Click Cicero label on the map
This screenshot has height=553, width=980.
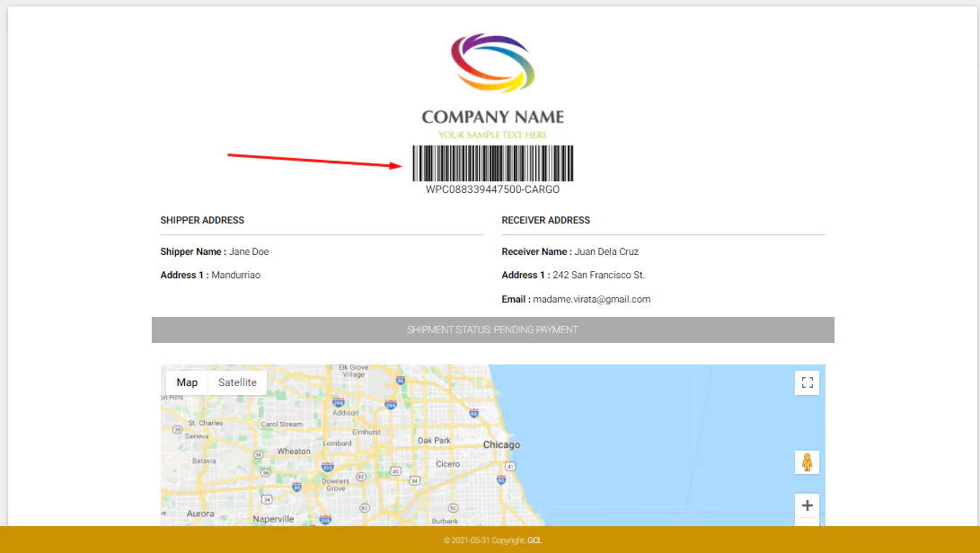tap(447, 463)
